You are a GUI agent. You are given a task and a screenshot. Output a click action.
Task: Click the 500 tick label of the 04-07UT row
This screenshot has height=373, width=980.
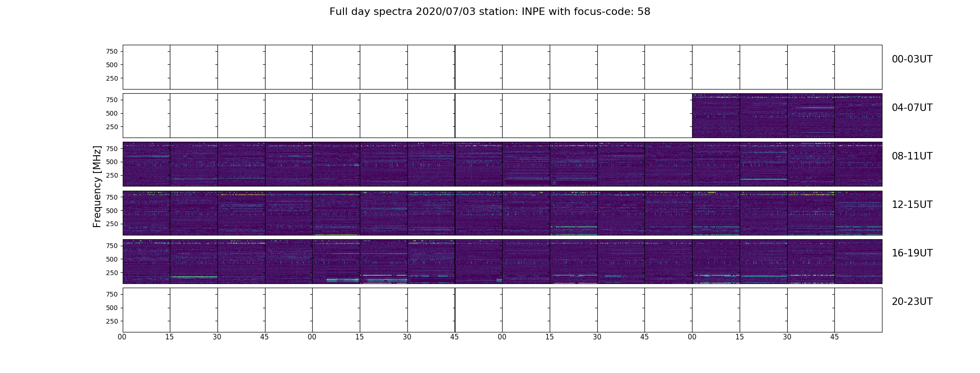[x=112, y=113]
